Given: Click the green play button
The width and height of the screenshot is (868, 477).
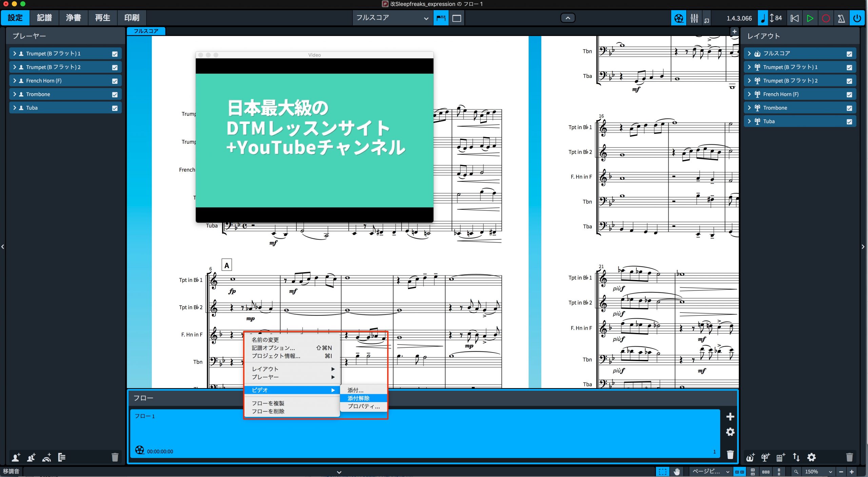Looking at the screenshot, I should (810, 18).
